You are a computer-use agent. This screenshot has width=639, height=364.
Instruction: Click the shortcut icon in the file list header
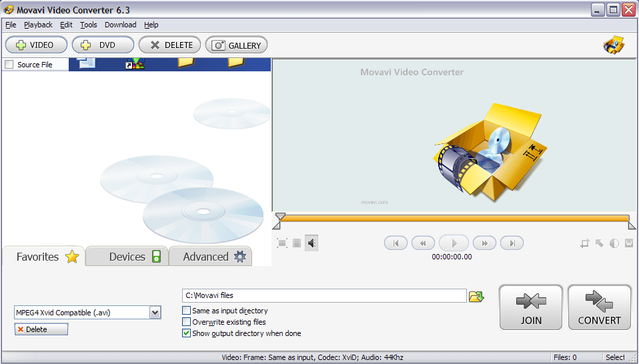[135, 63]
